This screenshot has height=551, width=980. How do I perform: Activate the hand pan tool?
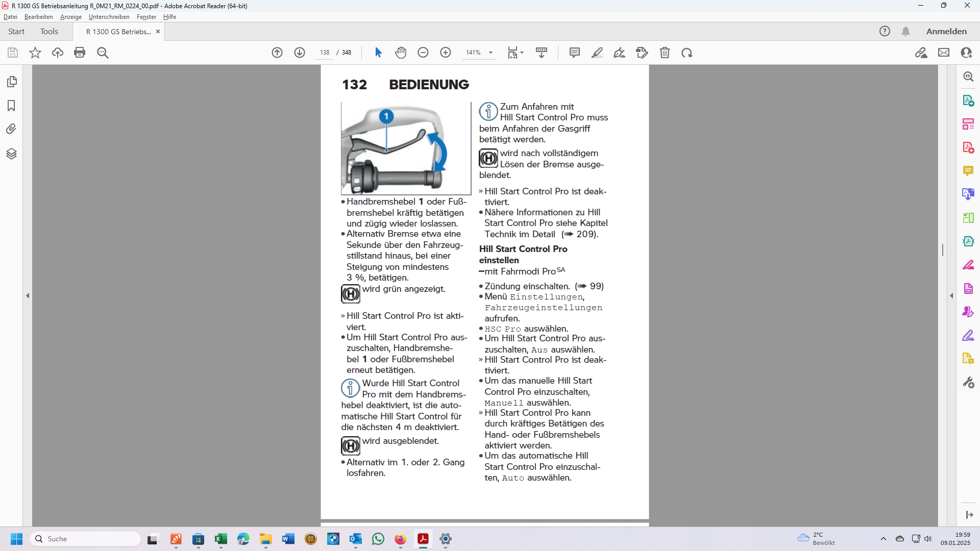pos(401,53)
